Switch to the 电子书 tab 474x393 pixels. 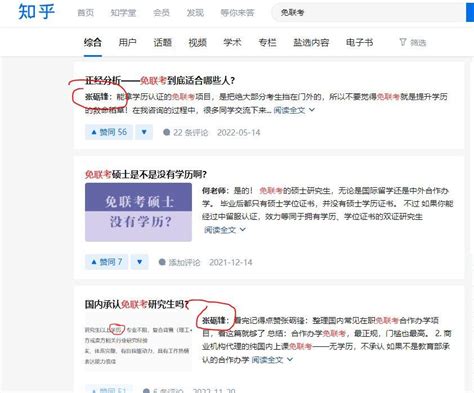[360, 43]
